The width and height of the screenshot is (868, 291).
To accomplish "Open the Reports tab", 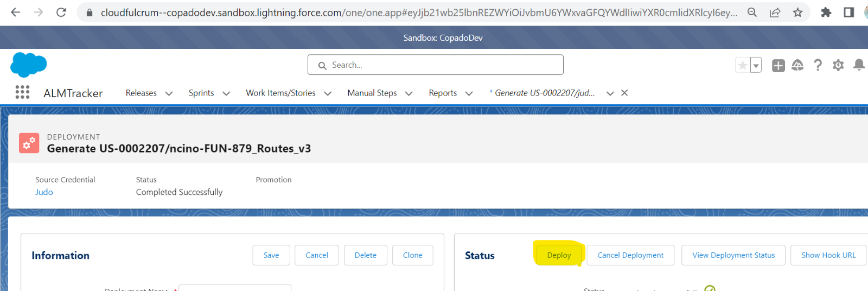I will coord(443,93).
